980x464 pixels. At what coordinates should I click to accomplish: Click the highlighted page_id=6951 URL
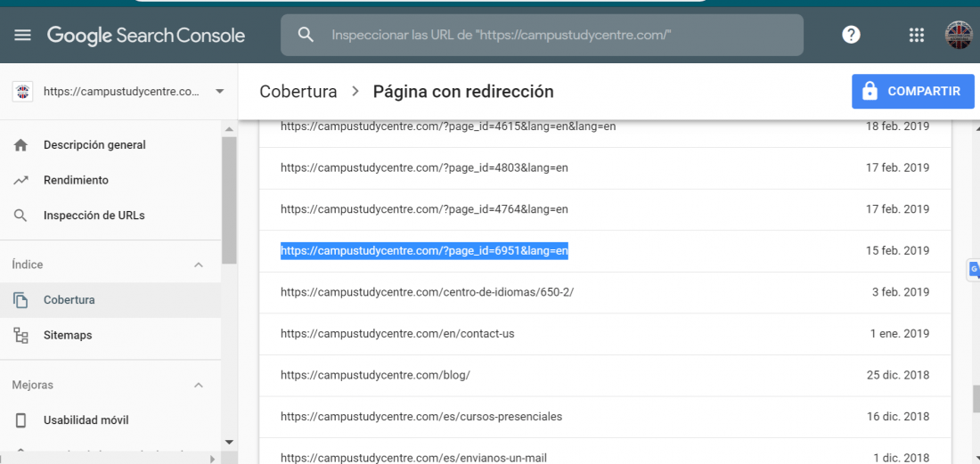[x=424, y=251]
